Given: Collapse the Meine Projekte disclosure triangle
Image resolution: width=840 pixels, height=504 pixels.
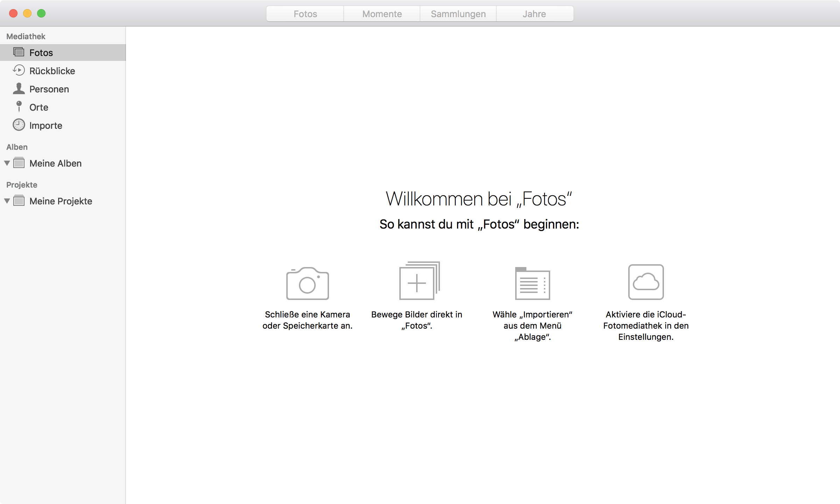Looking at the screenshot, I should pos(7,201).
